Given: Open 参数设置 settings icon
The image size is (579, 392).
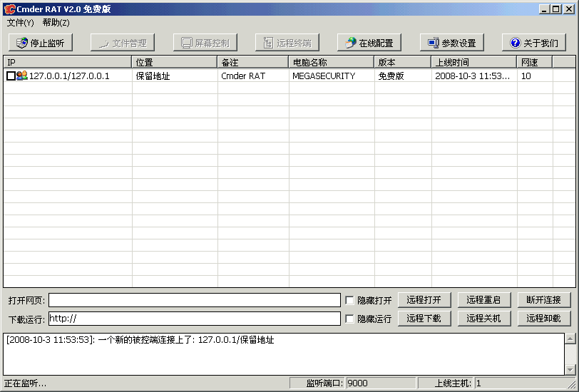Looking at the screenshot, I should pyautogui.click(x=433, y=43).
